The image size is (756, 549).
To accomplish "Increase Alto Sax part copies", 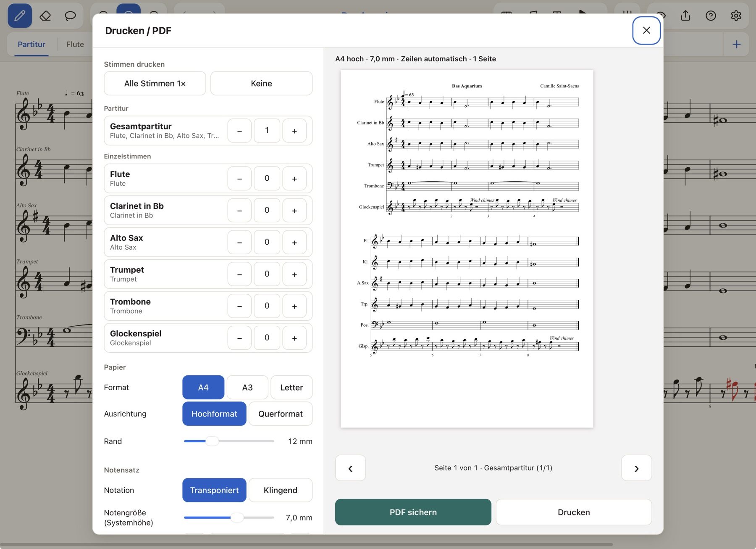I will (x=294, y=243).
